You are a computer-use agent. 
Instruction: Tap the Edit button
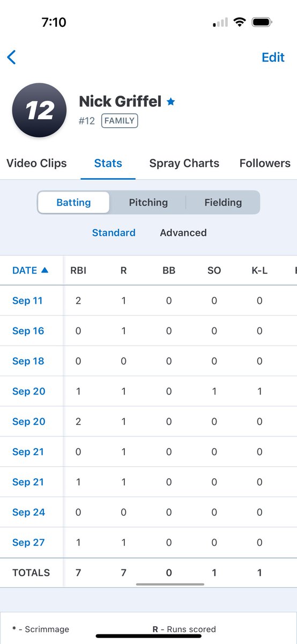[x=273, y=57]
